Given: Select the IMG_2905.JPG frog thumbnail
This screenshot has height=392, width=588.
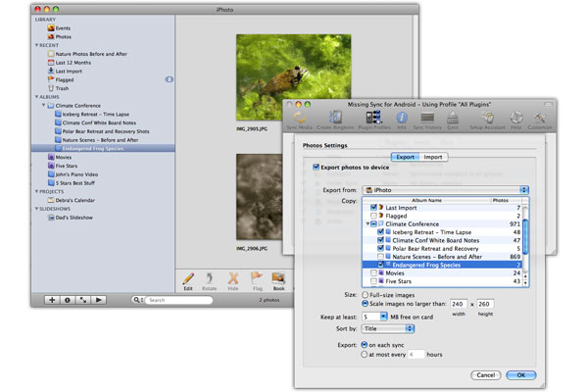Looking at the screenshot, I should tap(294, 76).
